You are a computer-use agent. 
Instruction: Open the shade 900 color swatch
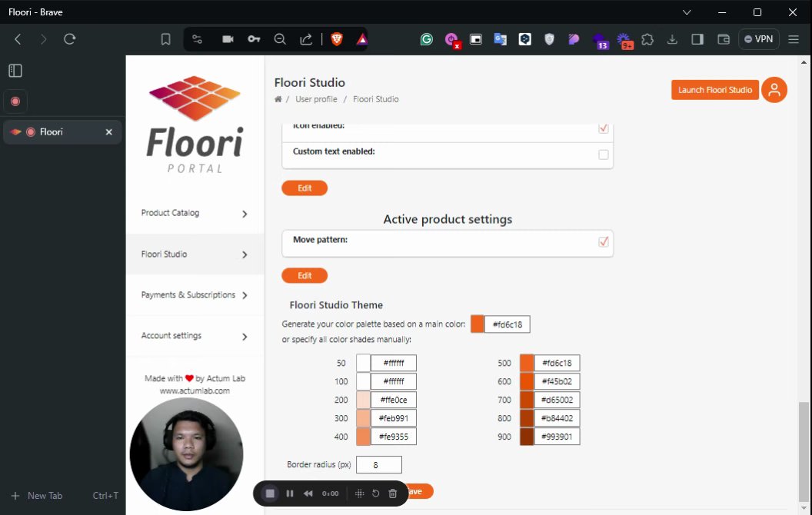pyautogui.click(x=527, y=437)
